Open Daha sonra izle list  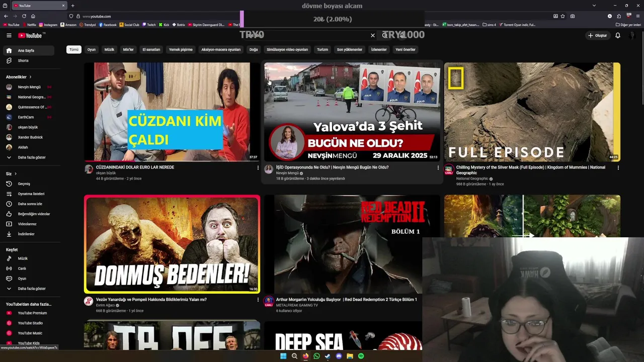pos(28,204)
